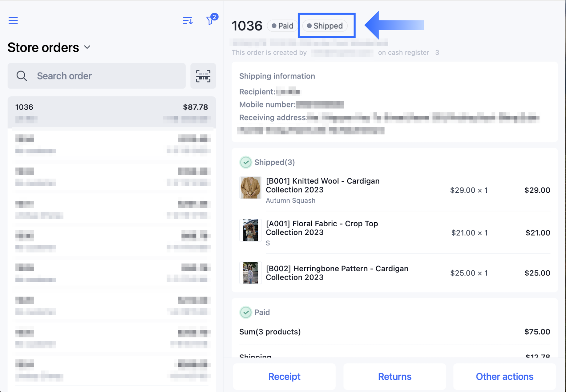Type in the Search order field
The height and width of the screenshot is (392, 566).
point(107,76)
